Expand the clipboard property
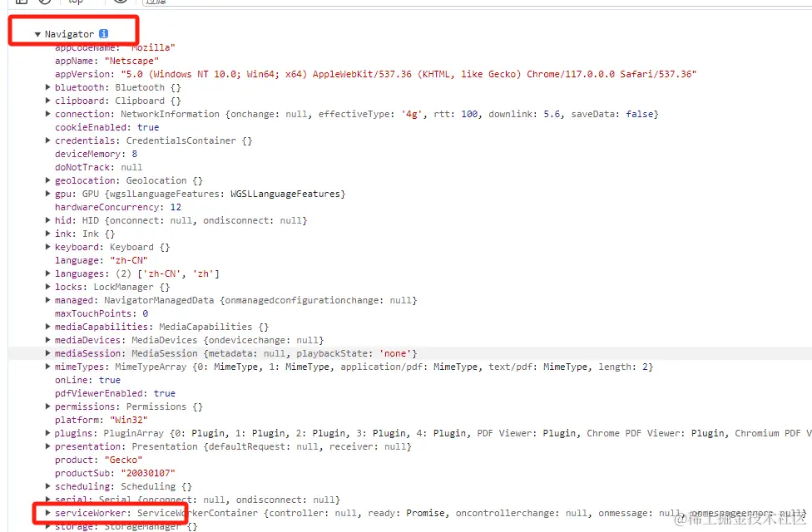Screen dimensions: 812x532 pos(47,101)
